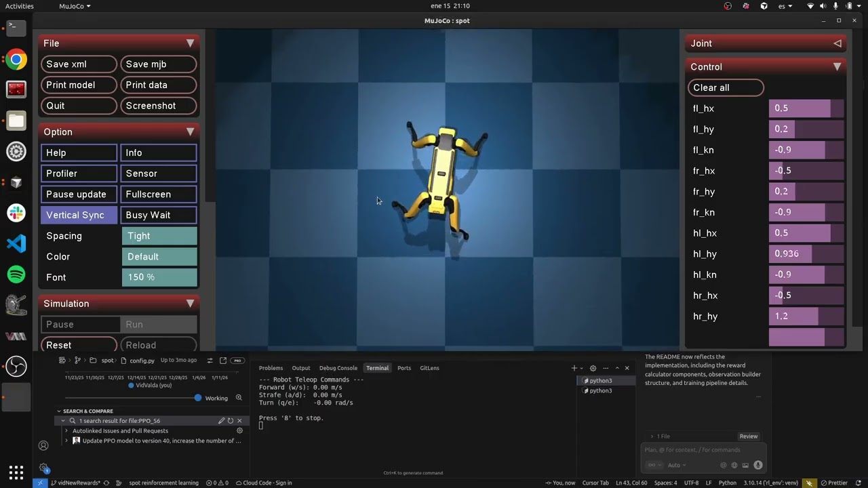This screenshot has height=488, width=868.
Task: Open Slack from the dock
Action: [16, 212]
